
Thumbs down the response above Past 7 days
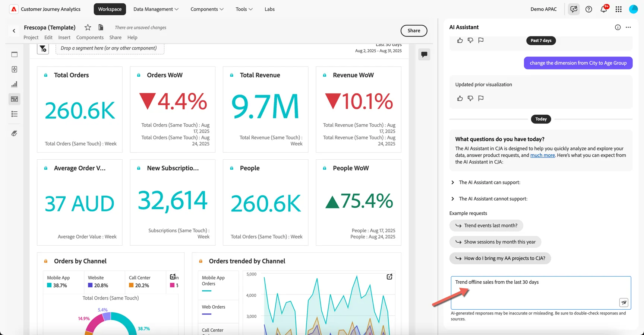[470, 40]
